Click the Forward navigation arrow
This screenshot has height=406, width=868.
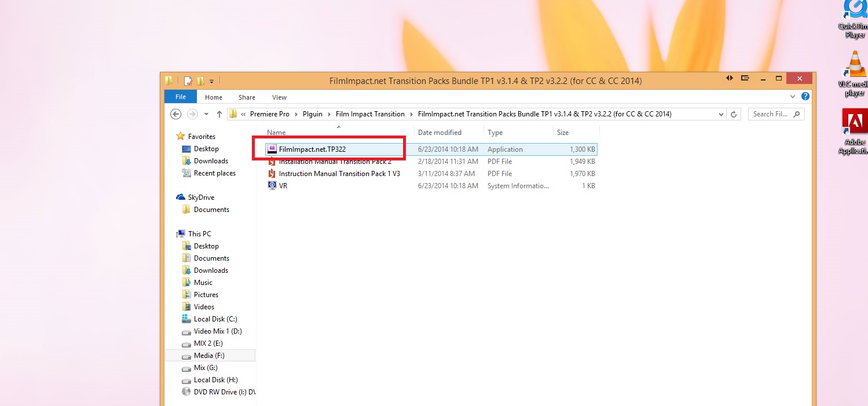click(x=192, y=114)
